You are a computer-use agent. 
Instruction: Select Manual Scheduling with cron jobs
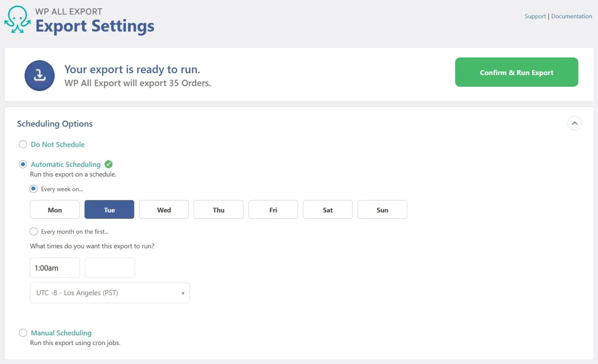[x=23, y=332]
